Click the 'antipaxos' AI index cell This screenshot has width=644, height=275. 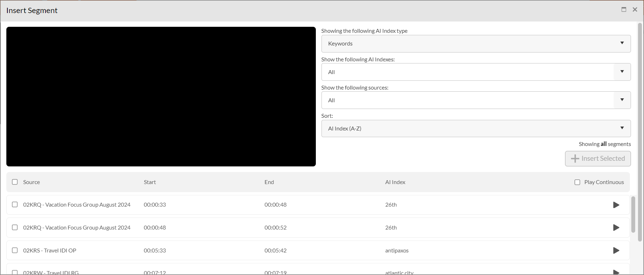coord(397,251)
